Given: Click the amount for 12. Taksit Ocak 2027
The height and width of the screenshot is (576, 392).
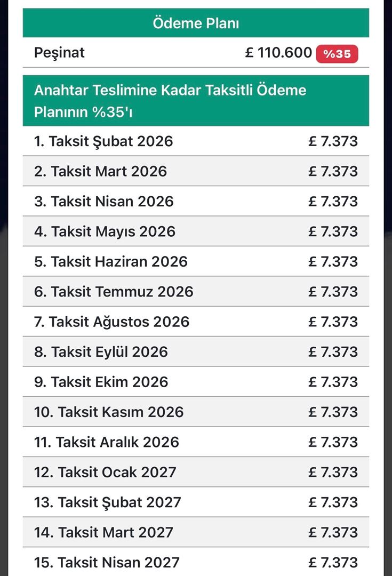Looking at the screenshot, I should (x=333, y=472).
